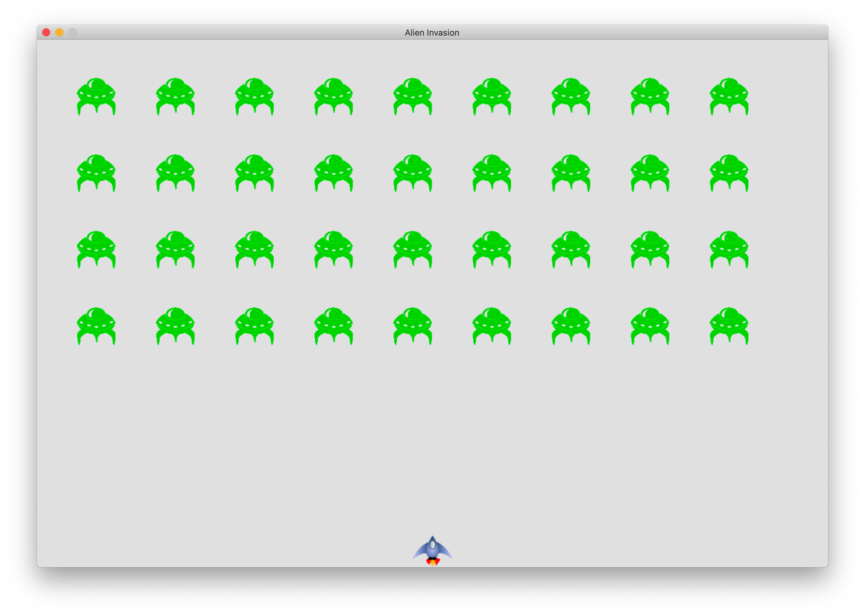Click the first alien in the third row

[96, 249]
